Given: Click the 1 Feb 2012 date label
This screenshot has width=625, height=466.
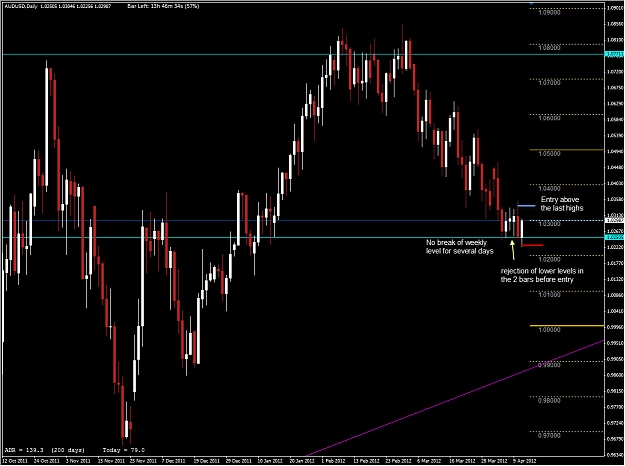Looking at the screenshot, I should tap(334, 460).
